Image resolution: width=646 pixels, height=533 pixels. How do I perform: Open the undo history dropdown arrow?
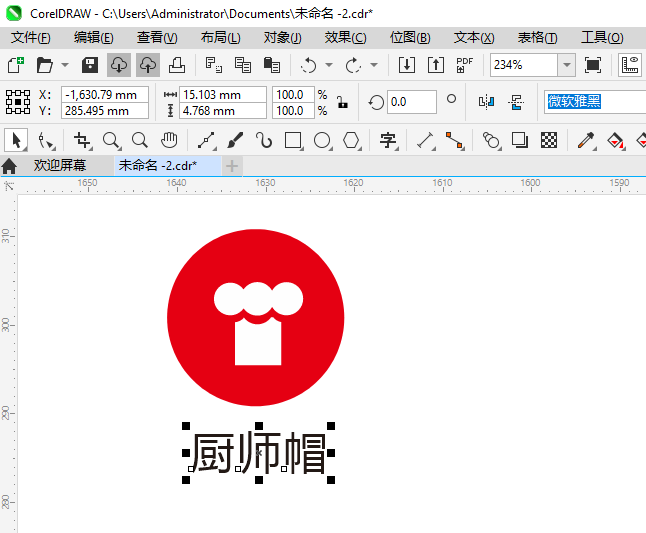(x=329, y=65)
